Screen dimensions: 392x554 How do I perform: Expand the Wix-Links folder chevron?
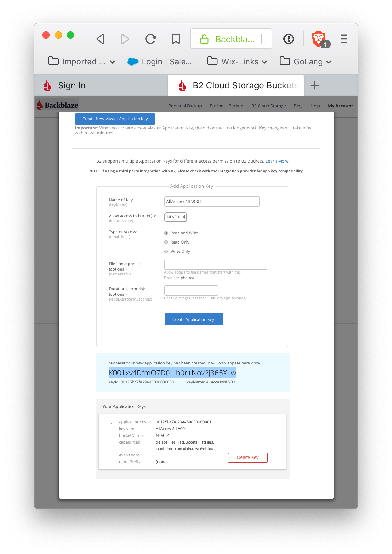pyautogui.click(x=264, y=62)
